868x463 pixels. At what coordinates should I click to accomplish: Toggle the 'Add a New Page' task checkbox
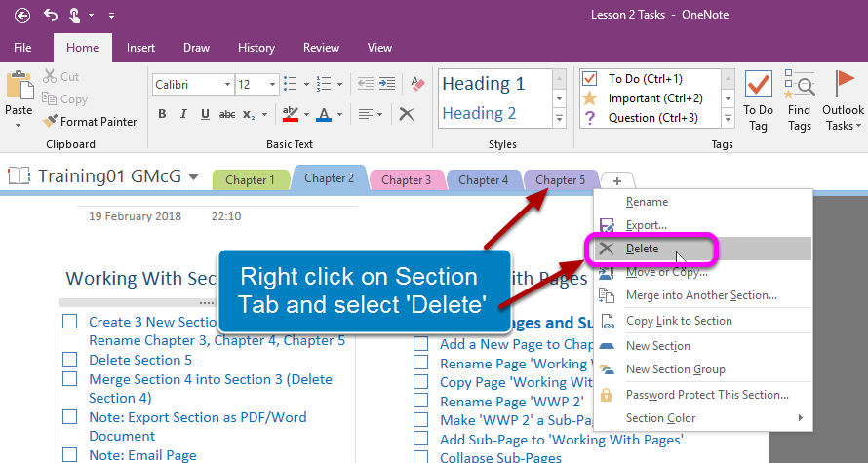pos(421,344)
